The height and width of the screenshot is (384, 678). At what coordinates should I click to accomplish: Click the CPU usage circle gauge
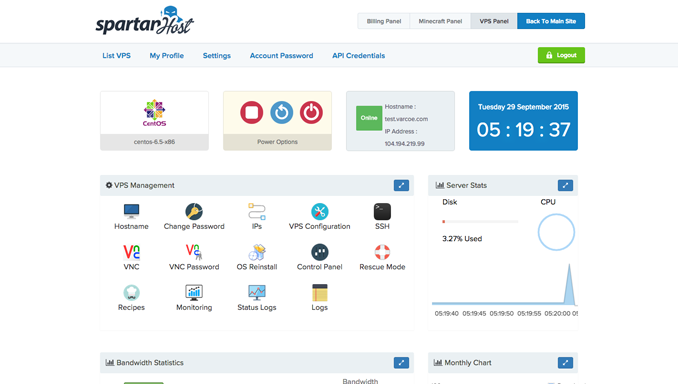(556, 232)
